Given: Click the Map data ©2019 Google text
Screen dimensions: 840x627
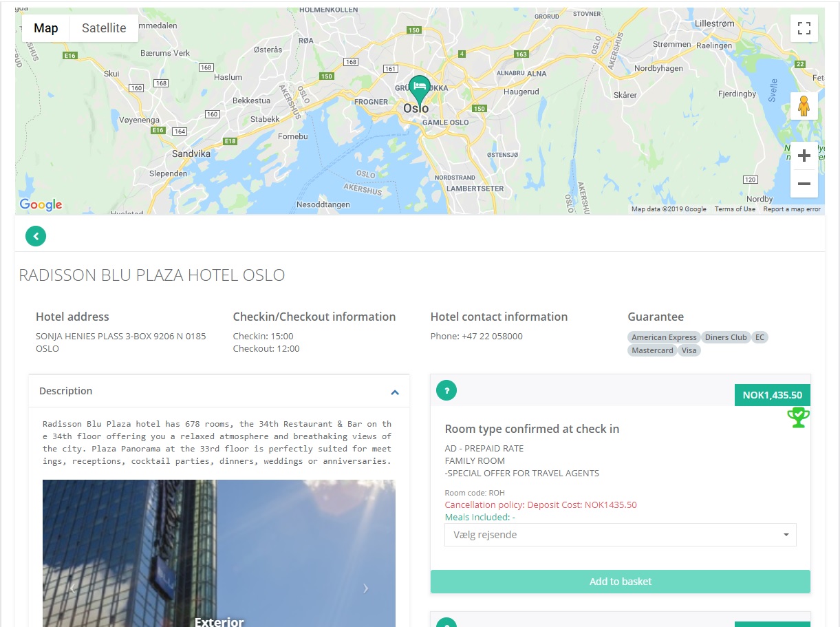Looking at the screenshot, I should pos(669,209).
